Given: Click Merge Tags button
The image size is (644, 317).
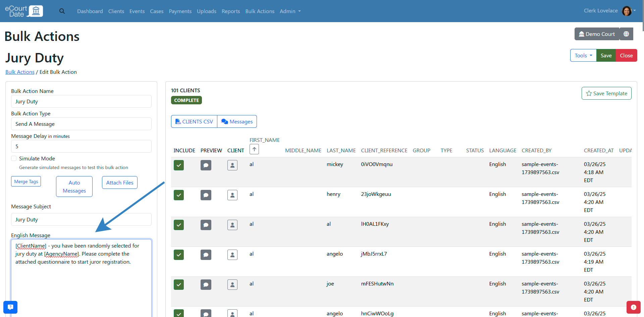Looking at the screenshot, I should pyautogui.click(x=26, y=181).
